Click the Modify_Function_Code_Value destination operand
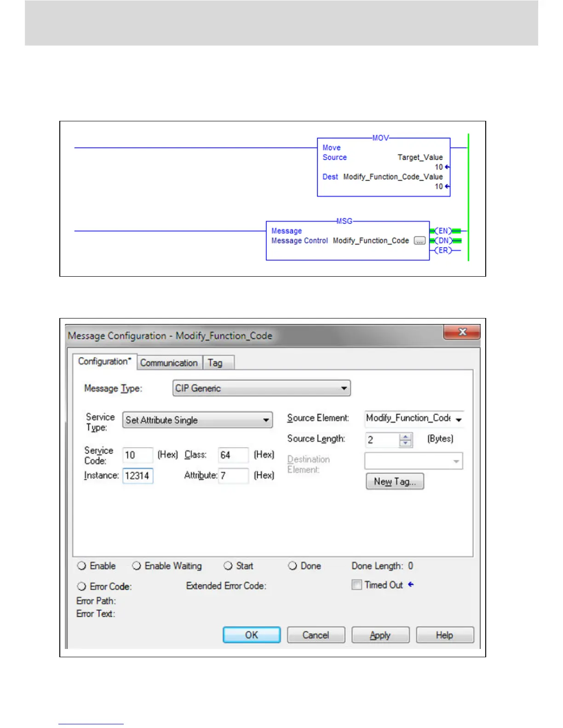563x728 pixels. [x=393, y=176]
